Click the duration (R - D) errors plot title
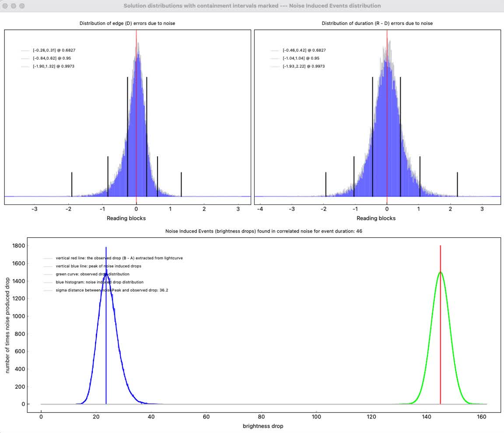504x433 pixels. point(377,23)
